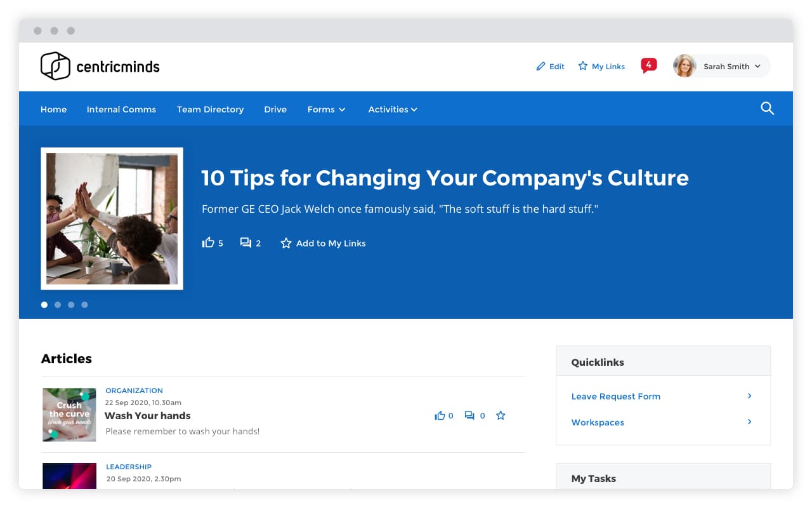The height and width of the screenshot is (508, 812).
Task: Select the second carousel slide dot
Action: (x=58, y=305)
